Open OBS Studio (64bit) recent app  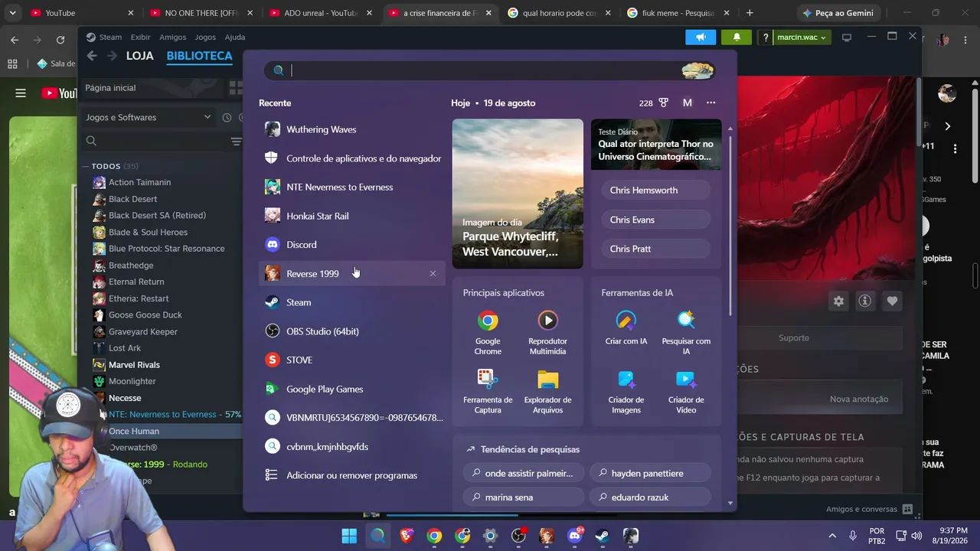click(x=351, y=331)
